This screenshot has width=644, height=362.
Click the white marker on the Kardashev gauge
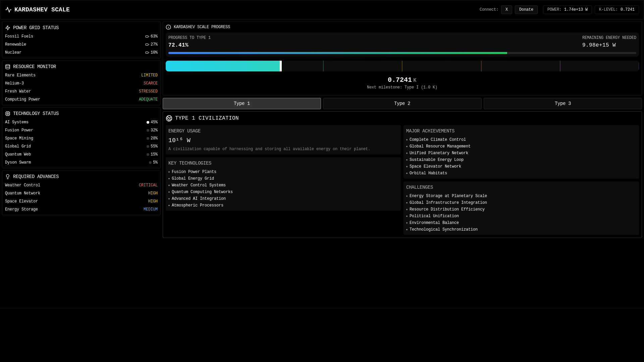click(x=281, y=66)
